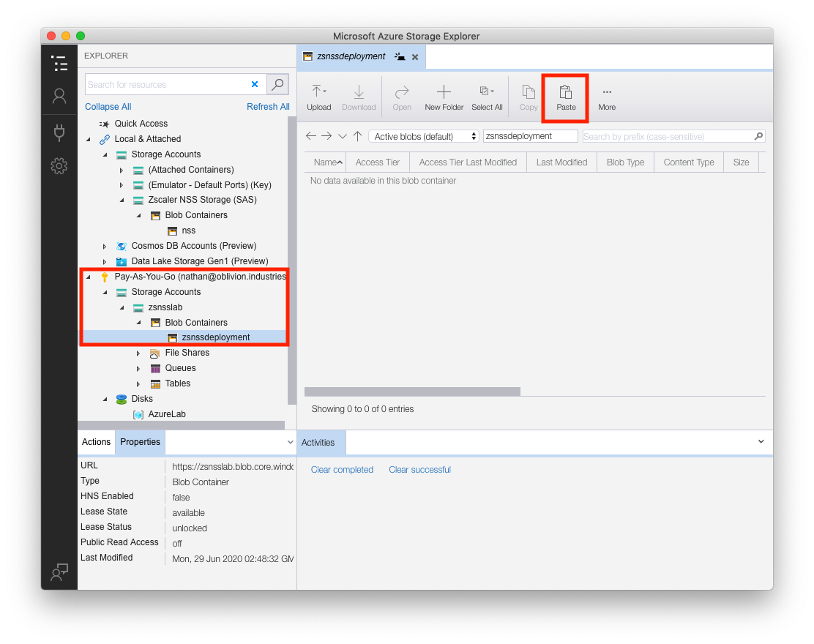Image resolution: width=814 pixels, height=644 pixels.
Task: Collapse the Activities panel chevron
Action: (761, 442)
